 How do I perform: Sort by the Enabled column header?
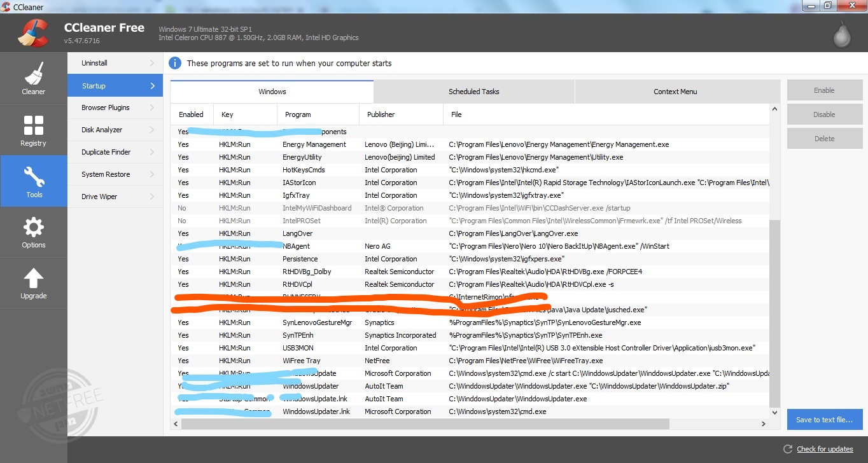191,114
